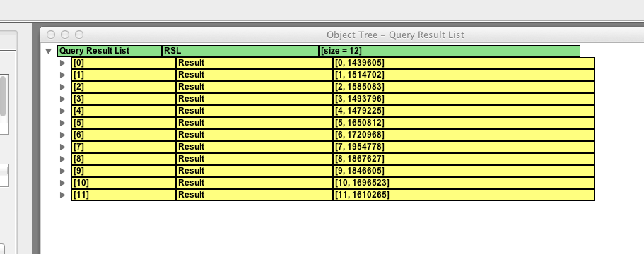Expand the [5] result row
Image resolution: width=644 pixels, height=254 pixels.
pyautogui.click(x=62, y=123)
